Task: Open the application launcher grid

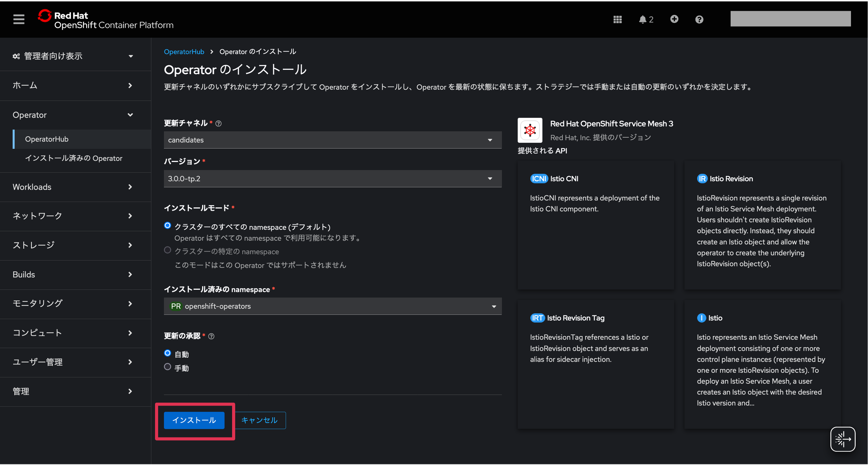Action: [x=617, y=19]
